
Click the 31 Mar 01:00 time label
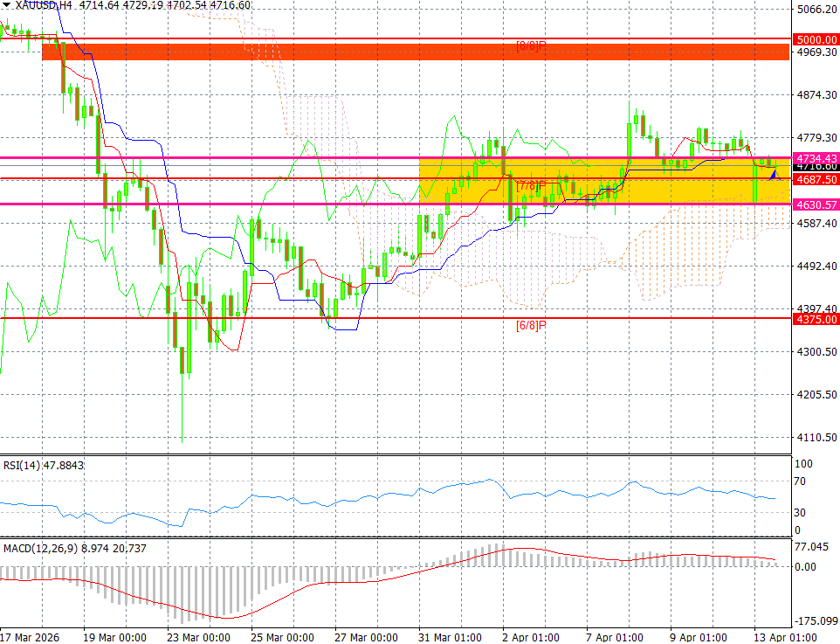coord(450,638)
